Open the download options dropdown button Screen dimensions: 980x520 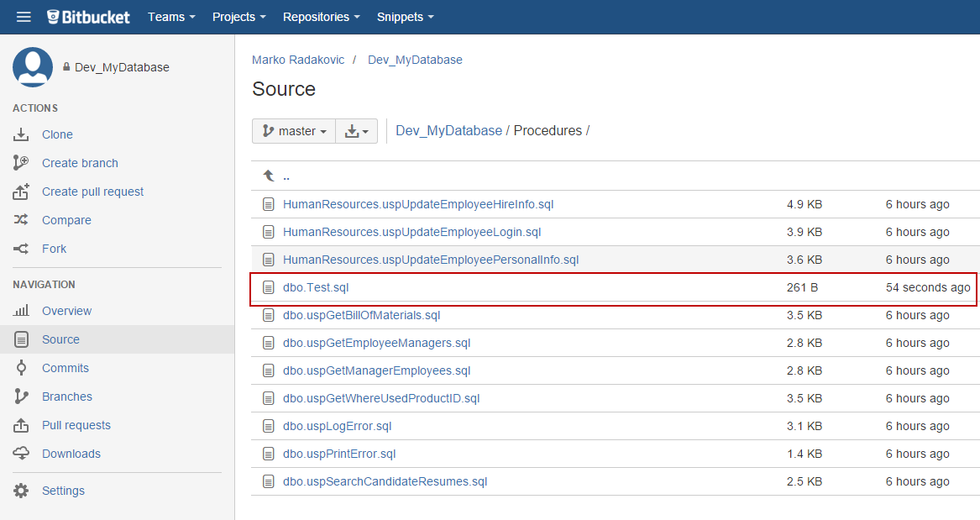[357, 131]
